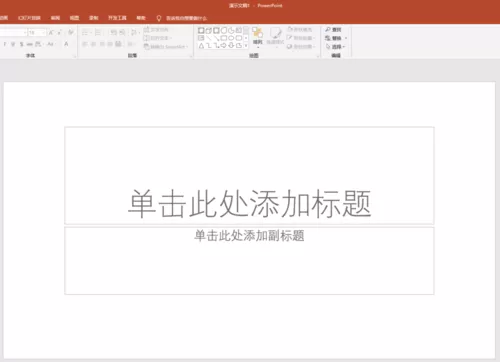Select the rectangle shape
The width and height of the screenshot is (500, 362).
point(224,38)
